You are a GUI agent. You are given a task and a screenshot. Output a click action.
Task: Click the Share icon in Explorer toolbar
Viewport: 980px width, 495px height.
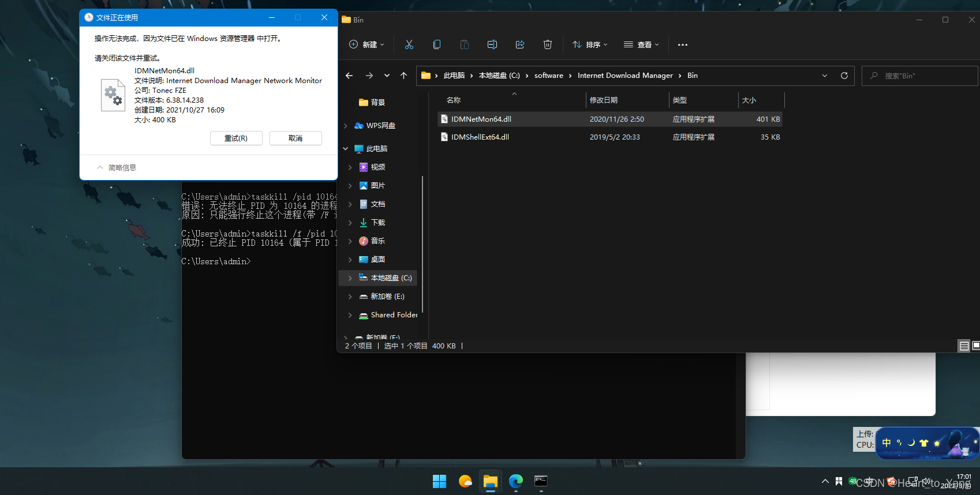click(x=520, y=44)
